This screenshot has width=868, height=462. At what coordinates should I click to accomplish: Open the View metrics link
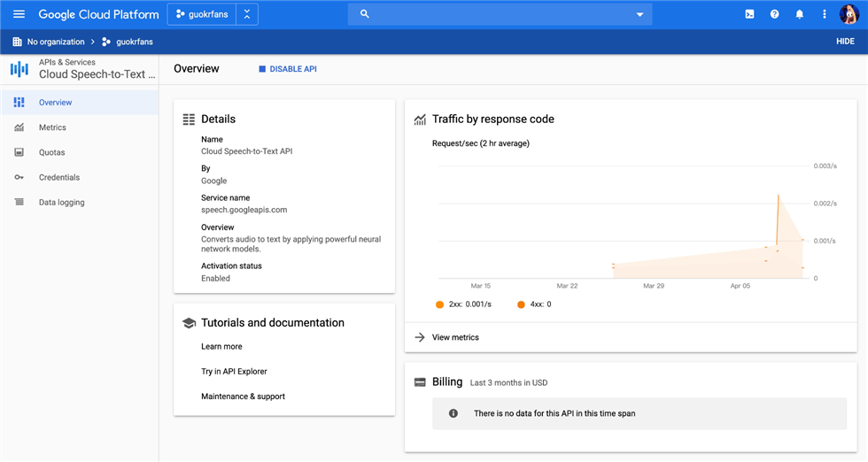[455, 337]
